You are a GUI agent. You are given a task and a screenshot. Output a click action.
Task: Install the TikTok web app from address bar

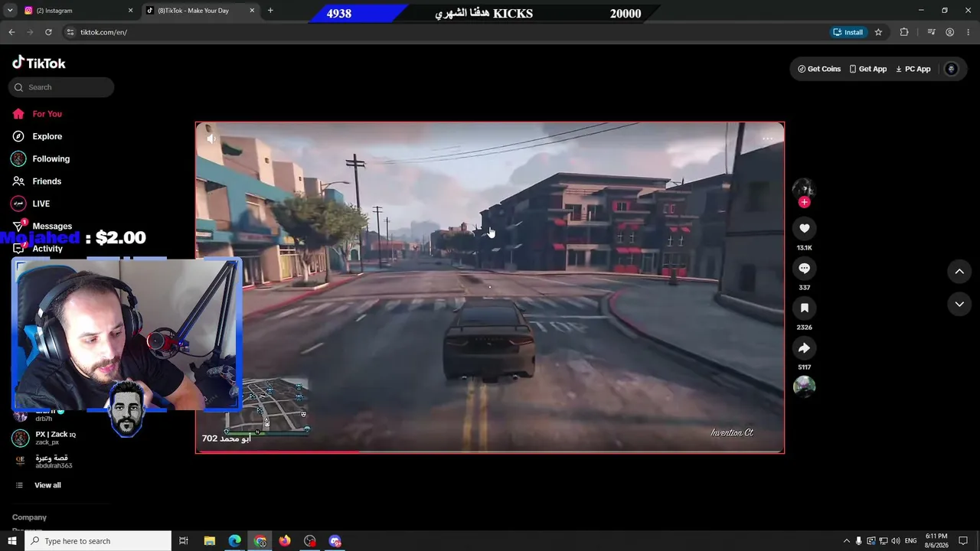[x=848, y=32]
